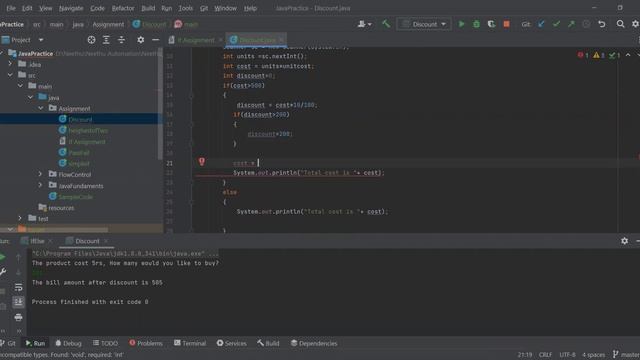Rerun Discount green arrow in Run panel
Screen dimensions: 640x360
(2, 257)
